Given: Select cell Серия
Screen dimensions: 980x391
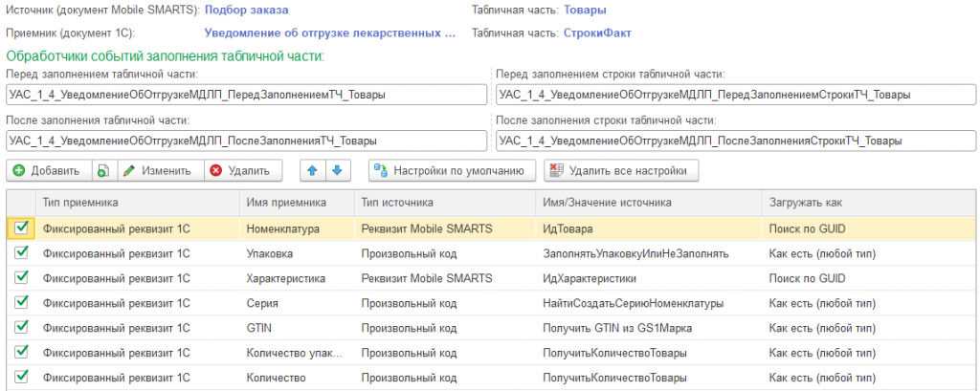Looking at the screenshot, I should (x=297, y=303).
